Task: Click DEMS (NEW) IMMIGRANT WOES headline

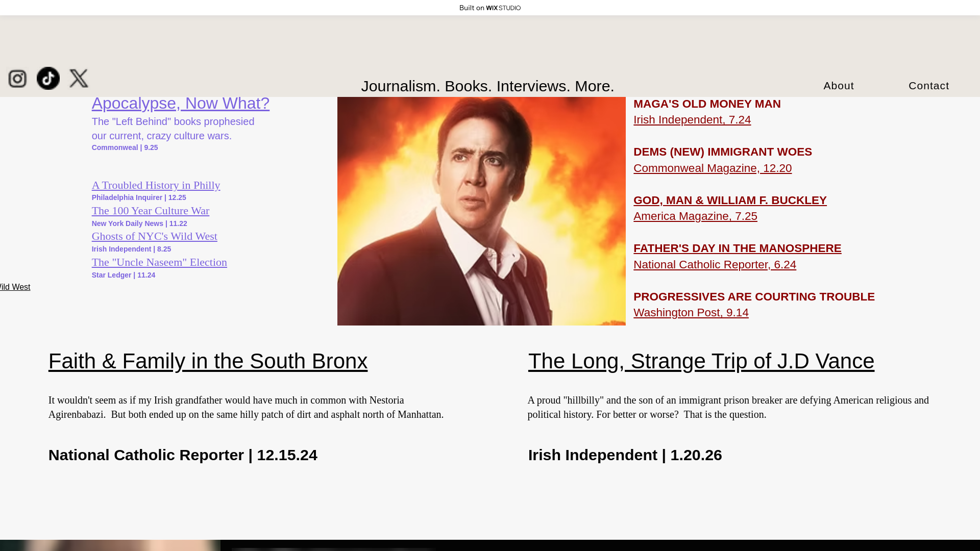Action: [x=723, y=152]
